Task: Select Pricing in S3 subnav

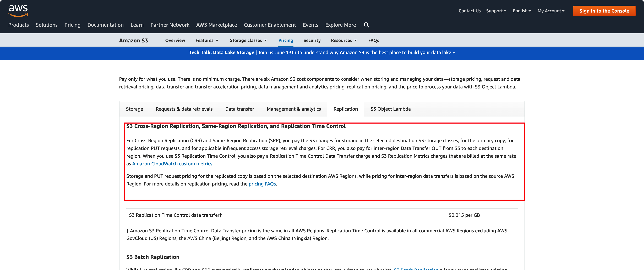Action: coord(286,40)
